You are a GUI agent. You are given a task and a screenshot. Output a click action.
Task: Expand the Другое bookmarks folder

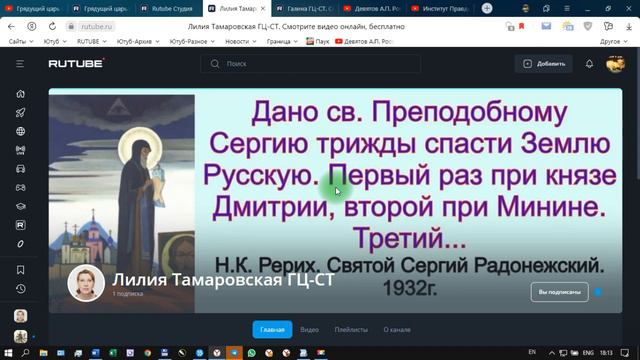pyautogui.click(x=613, y=41)
